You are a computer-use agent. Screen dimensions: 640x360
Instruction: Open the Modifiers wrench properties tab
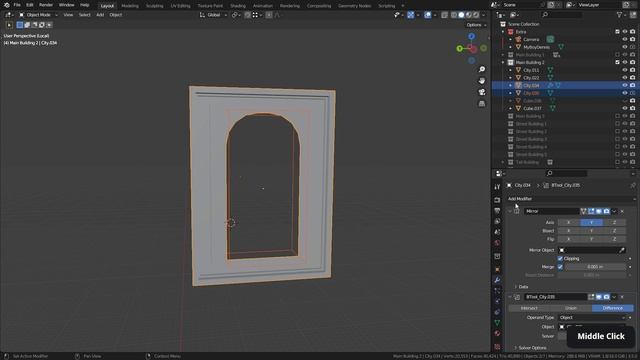pyautogui.click(x=497, y=280)
